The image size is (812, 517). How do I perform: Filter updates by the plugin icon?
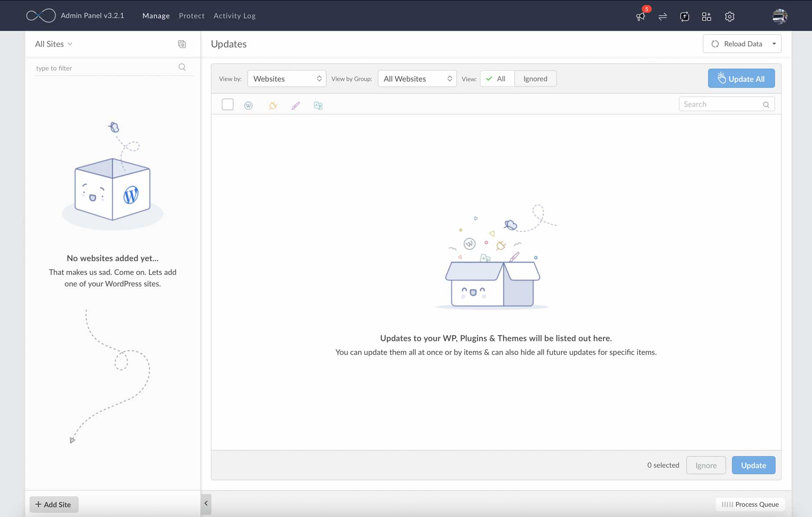(272, 105)
